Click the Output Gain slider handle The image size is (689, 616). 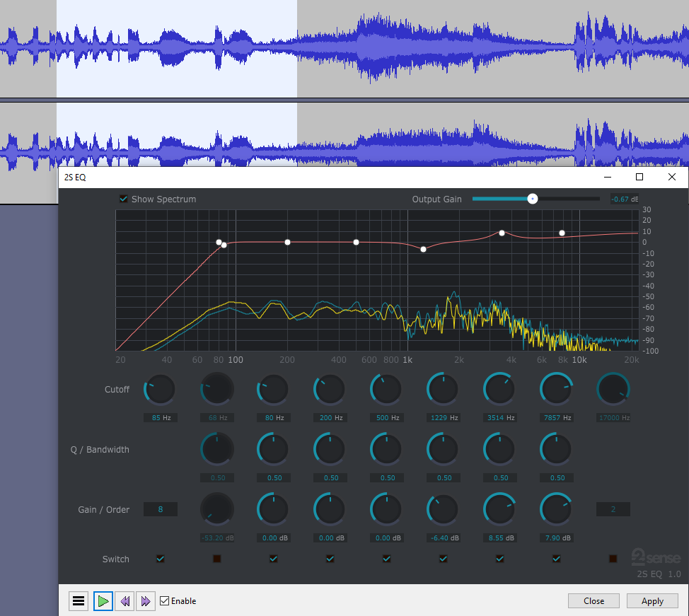pos(533,199)
